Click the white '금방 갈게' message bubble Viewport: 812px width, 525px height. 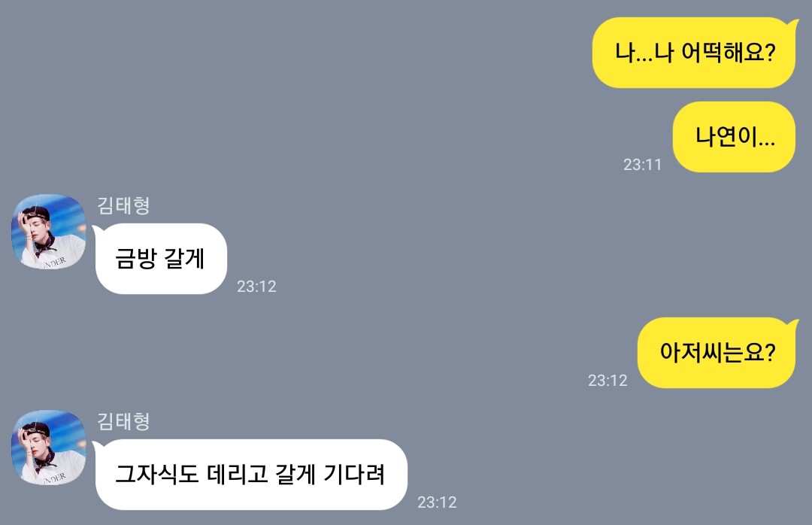pos(161,259)
